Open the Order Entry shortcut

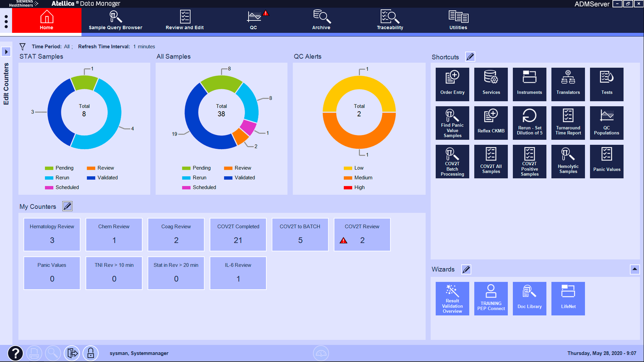(452, 84)
